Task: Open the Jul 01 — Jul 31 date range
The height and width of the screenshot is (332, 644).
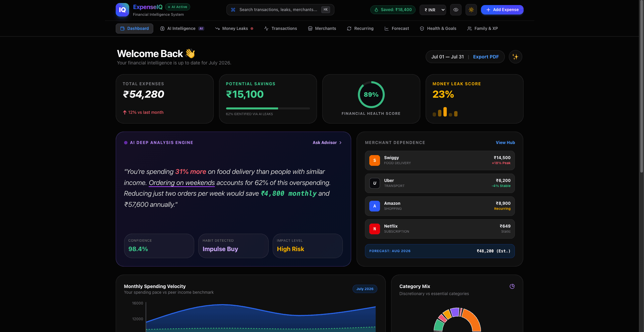Action: tap(447, 57)
